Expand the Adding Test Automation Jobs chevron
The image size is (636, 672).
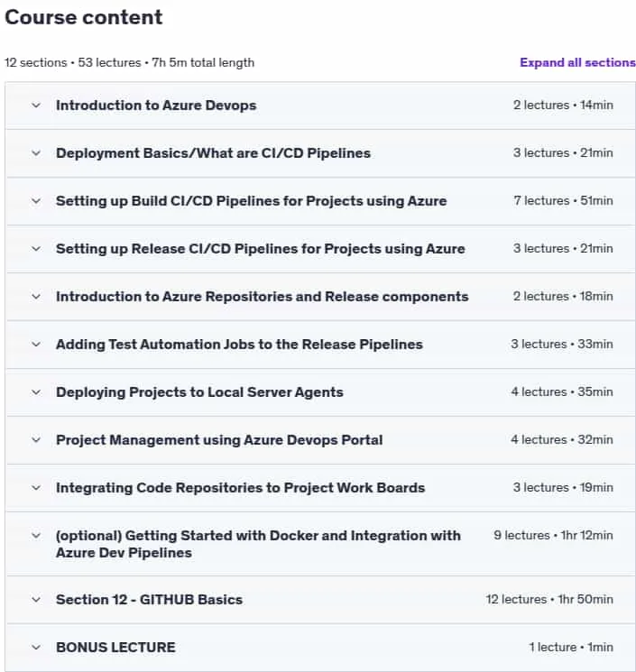click(36, 345)
